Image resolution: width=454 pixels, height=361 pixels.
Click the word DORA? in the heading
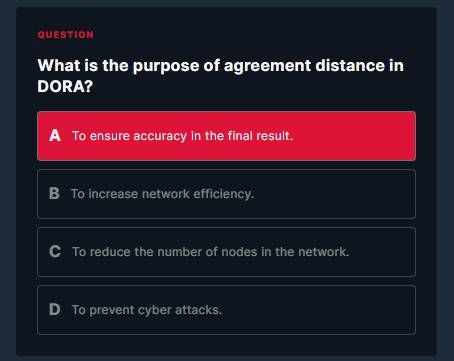click(65, 87)
